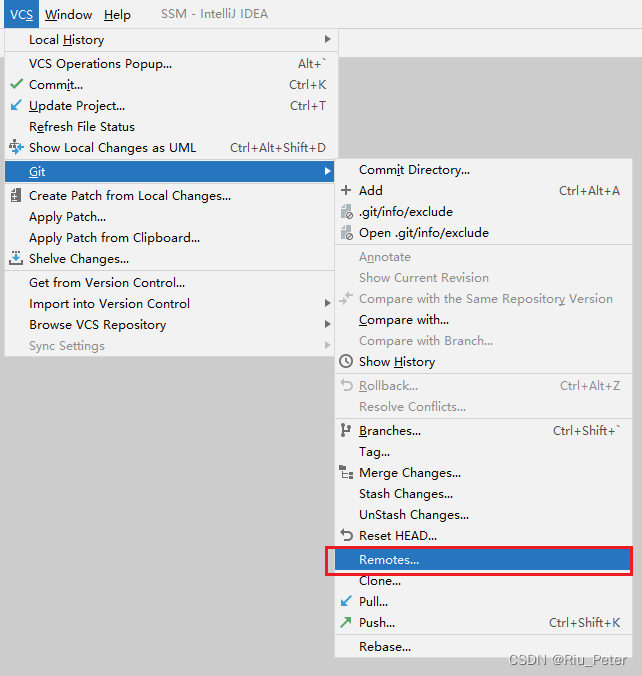The height and width of the screenshot is (676, 642).
Task: Click the icon beside Open .git/info/exclude
Action: (x=347, y=232)
